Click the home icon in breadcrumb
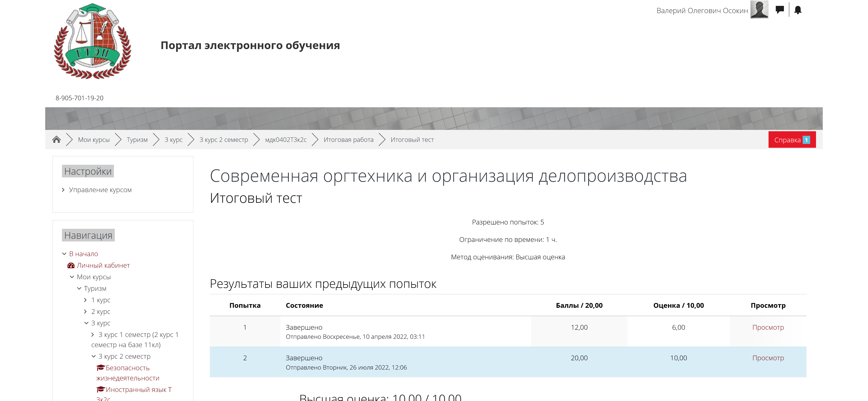The image size is (868, 401). coord(56,140)
